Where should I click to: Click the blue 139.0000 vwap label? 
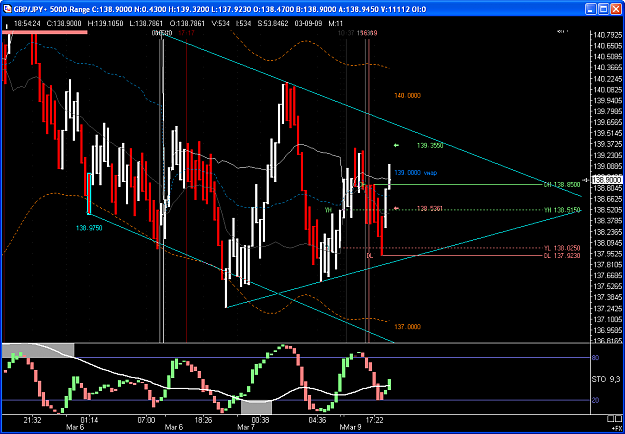pyautogui.click(x=416, y=173)
